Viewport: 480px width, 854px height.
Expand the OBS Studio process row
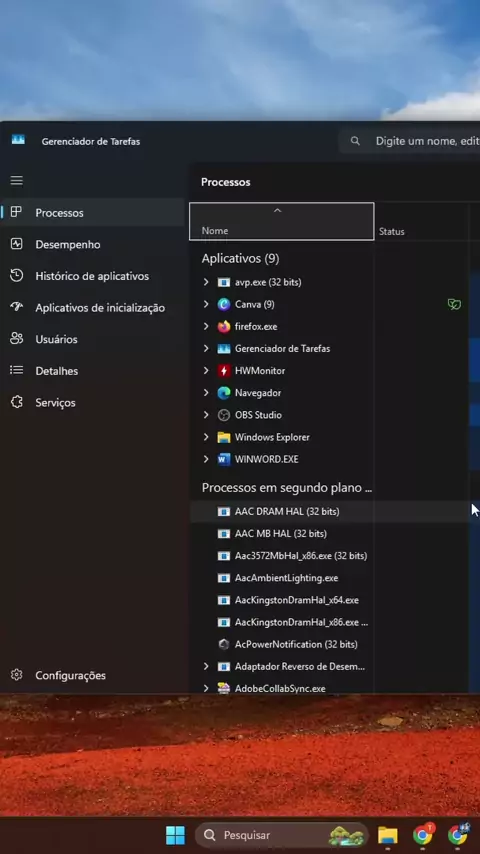[x=206, y=415]
